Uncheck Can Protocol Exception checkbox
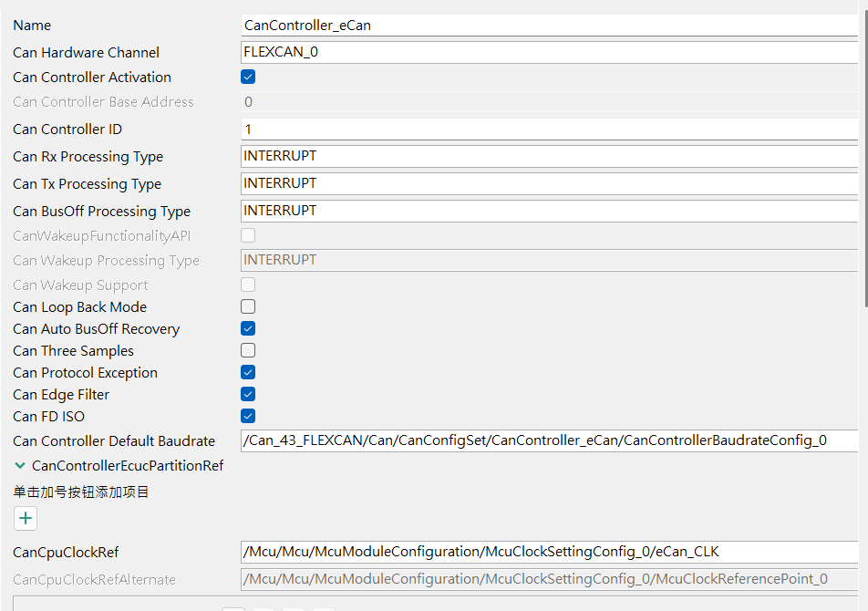Screen dimensions: 868x611 point(248,372)
